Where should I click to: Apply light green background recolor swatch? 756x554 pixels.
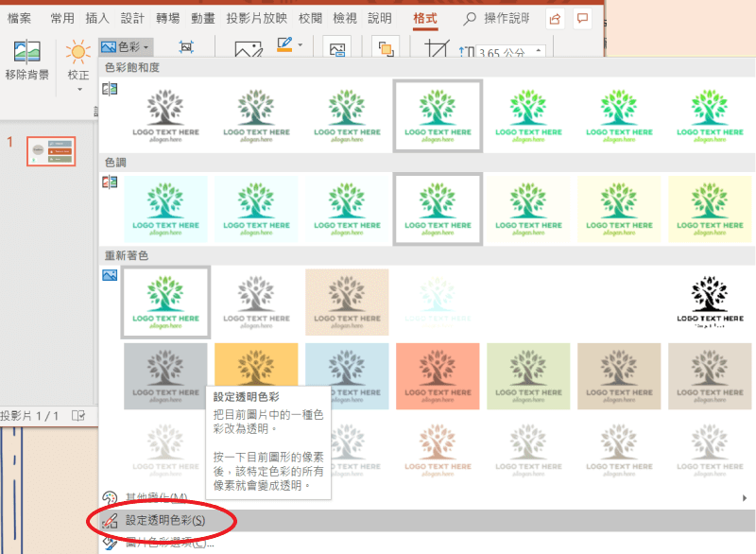(x=528, y=376)
